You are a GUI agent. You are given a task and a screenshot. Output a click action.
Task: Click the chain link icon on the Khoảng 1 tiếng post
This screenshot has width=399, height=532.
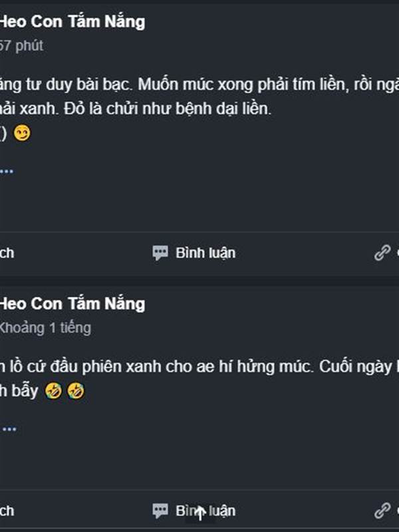click(x=382, y=511)
